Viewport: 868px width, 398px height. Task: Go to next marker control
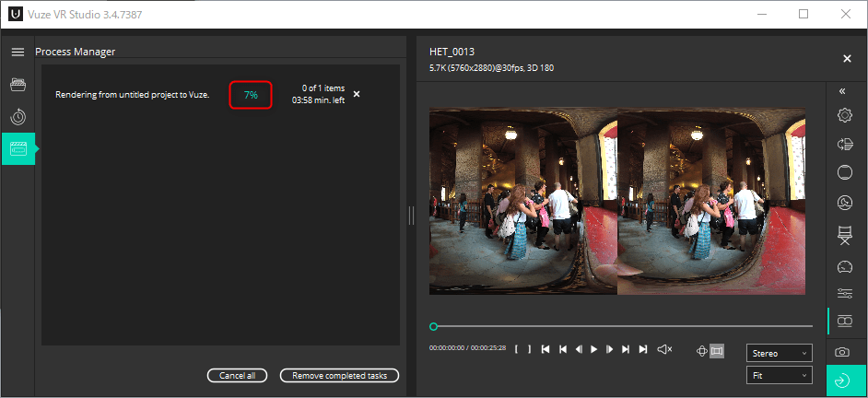click(x=626, y=349)
